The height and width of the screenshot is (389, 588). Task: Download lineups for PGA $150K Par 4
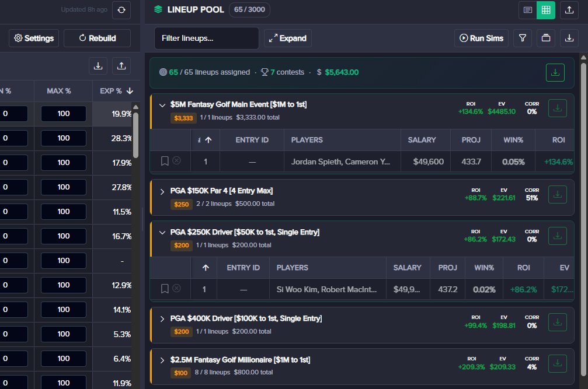click(557, 195)
